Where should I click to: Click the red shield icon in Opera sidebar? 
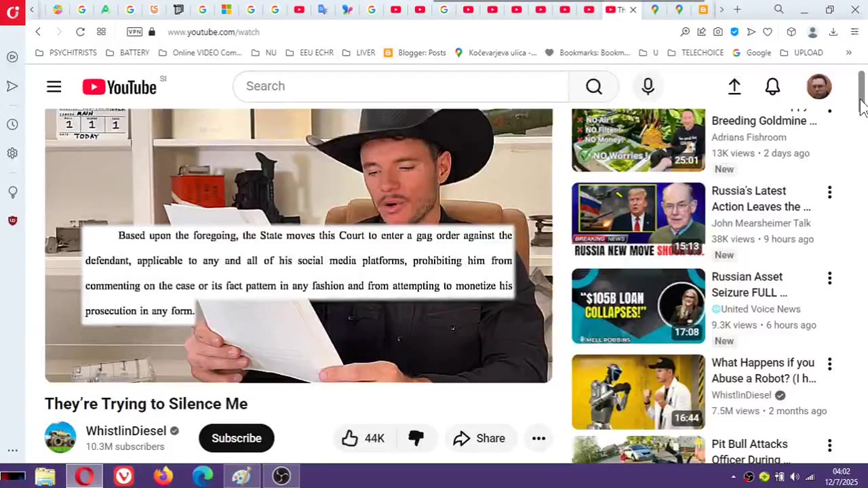point(12,220)
